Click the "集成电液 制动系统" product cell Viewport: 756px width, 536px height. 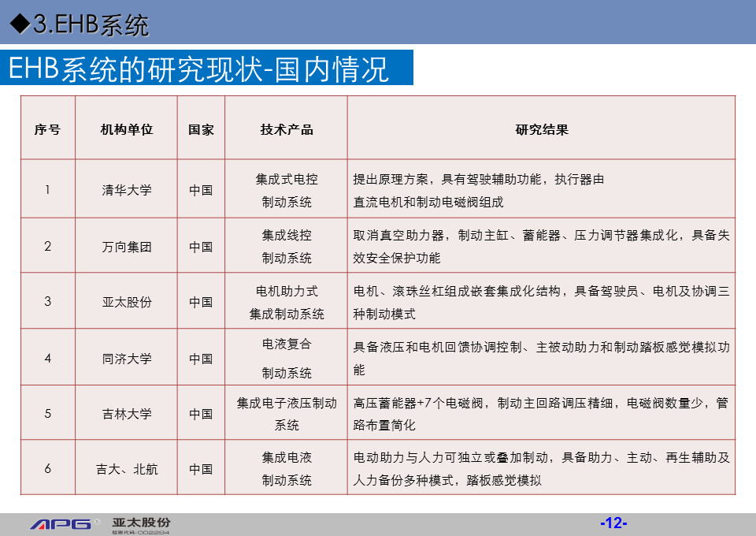tap(287, 468)
